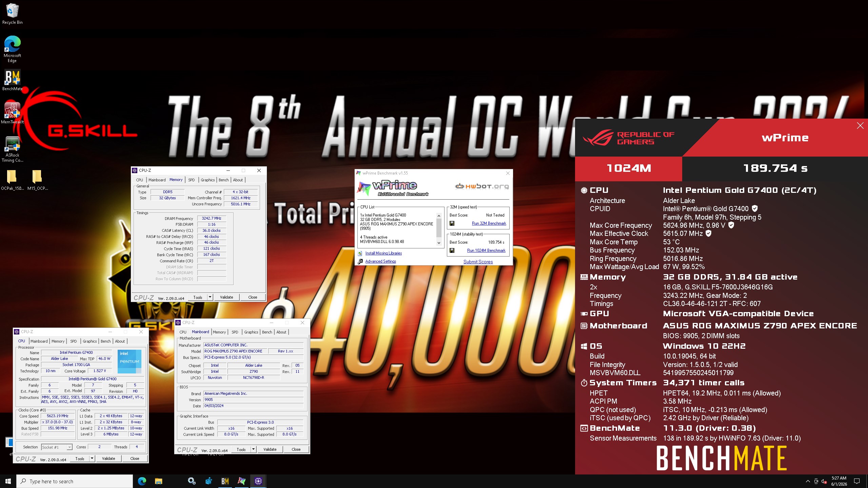Viewport: 868px width, 488px height.
Task: Switch to About tab in CPU-Z Mainboard window
Action: point(281,332)
